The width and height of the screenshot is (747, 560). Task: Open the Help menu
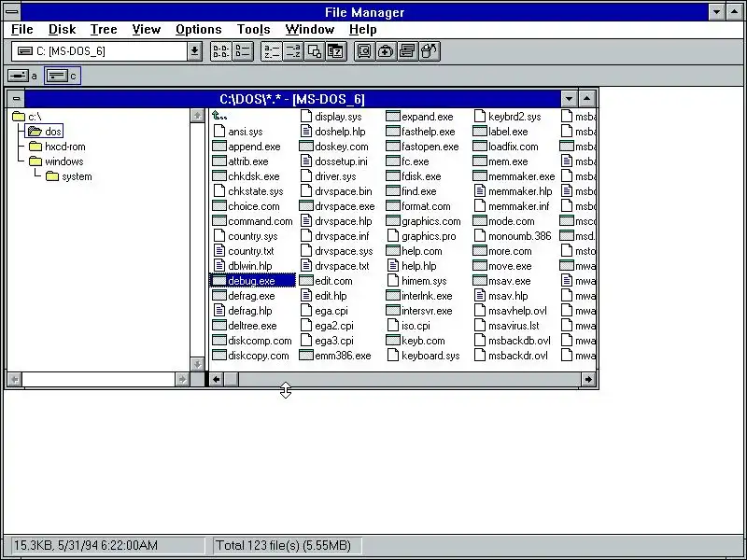(x=362, y=30)
